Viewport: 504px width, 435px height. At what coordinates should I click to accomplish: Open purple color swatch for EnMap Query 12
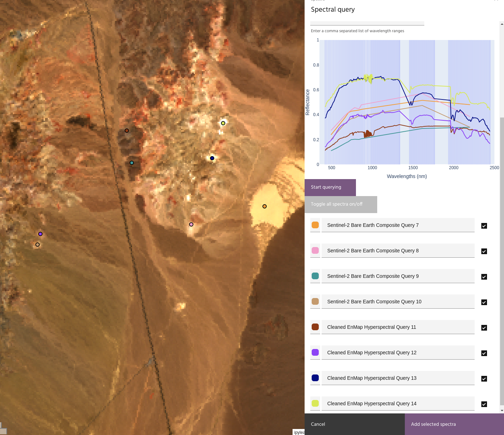click(315, 353)
